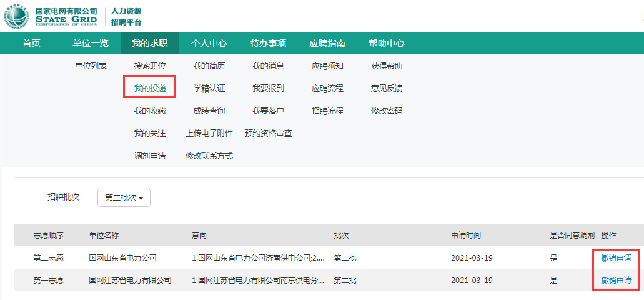The height and width of the screenshot is (300, 644).
Task: Select the 我的求职 nav tab
Action: [149, 43]
